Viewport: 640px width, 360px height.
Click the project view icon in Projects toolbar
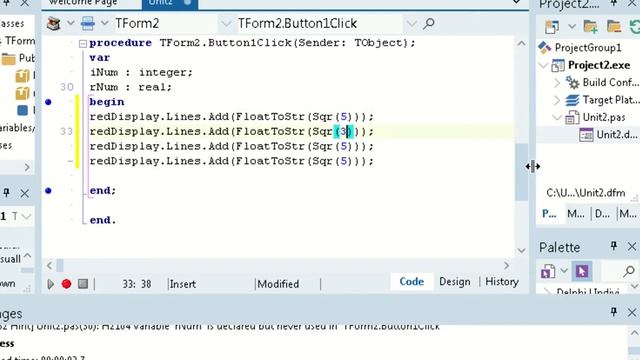(x=552, y=27)
